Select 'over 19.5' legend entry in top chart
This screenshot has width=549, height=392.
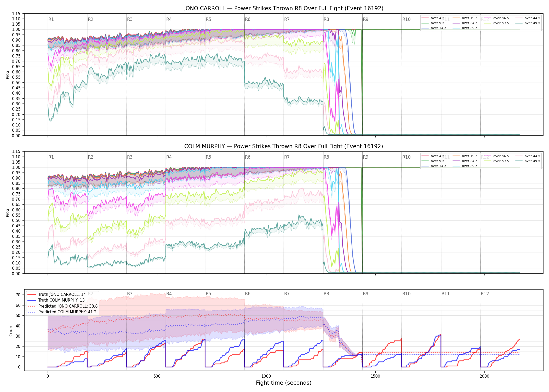click(x=465, y=18)
